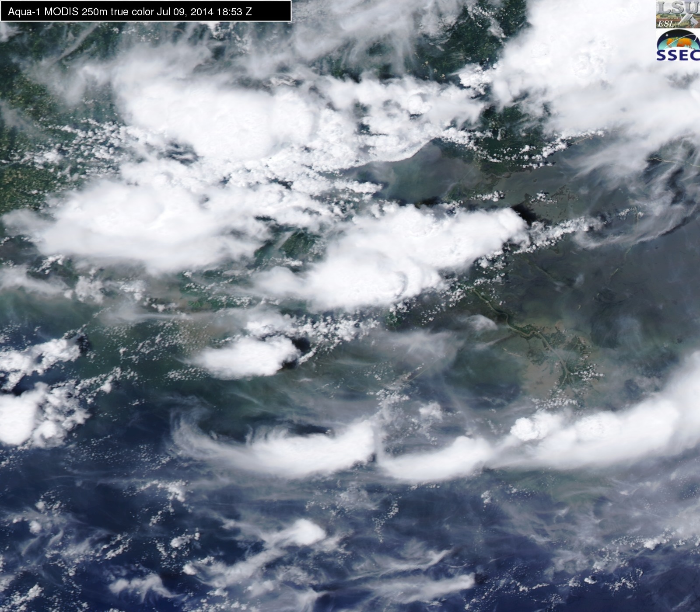This screenshot has height=612, width=700.
Task: Click the small bright round cloud near the bottom center
Action: click(x=306, y=532)
